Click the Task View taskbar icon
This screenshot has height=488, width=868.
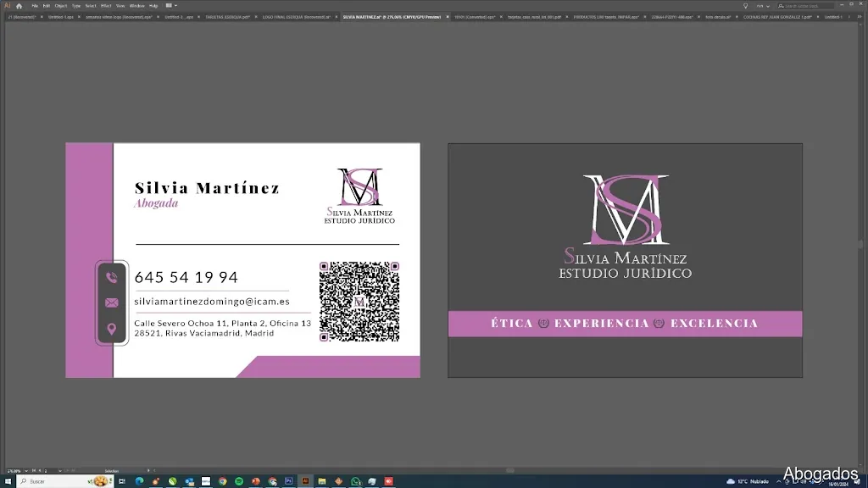click(123, 481)
